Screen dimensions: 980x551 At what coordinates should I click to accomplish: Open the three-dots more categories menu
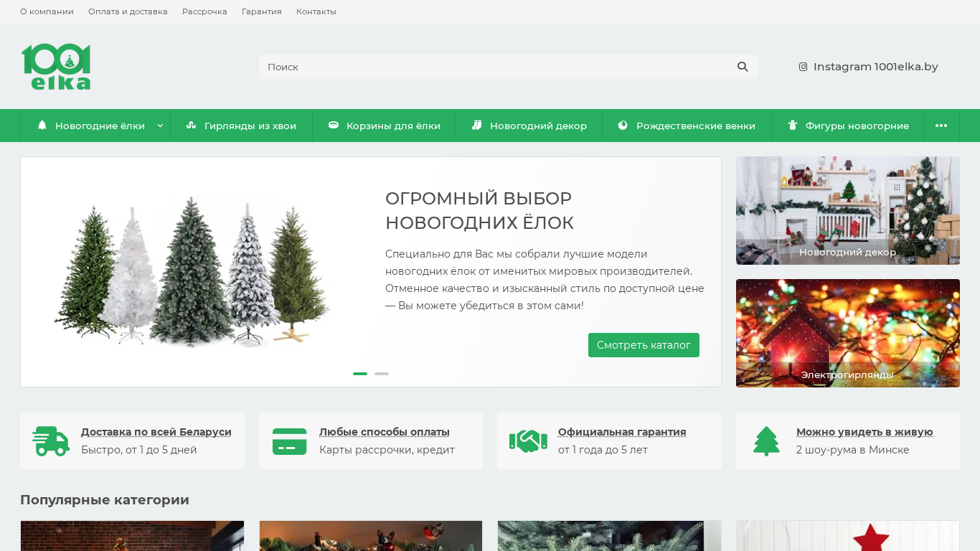(x=941, y=126)
